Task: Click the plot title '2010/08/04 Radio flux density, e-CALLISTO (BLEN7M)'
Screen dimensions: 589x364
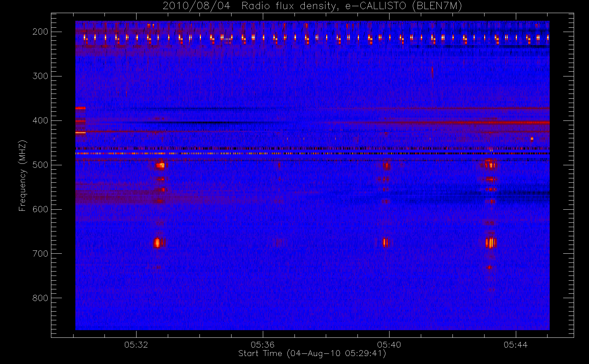Action: 312,6
